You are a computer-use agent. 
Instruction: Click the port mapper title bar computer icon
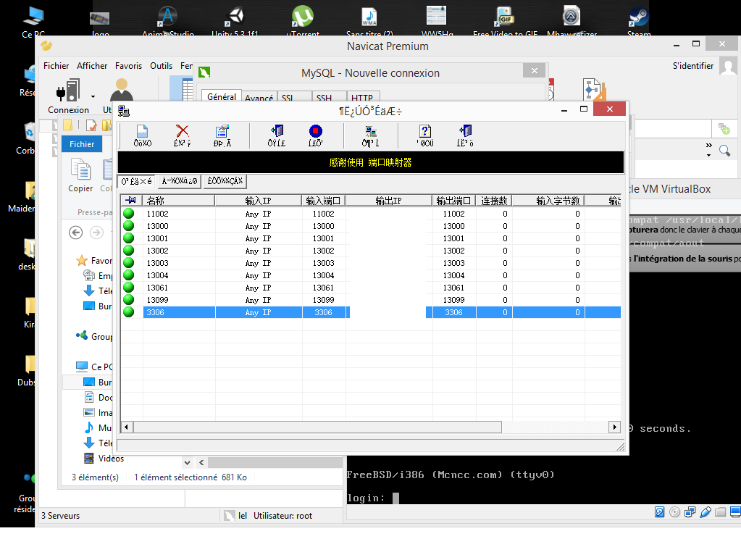click(x=124, y=111)
